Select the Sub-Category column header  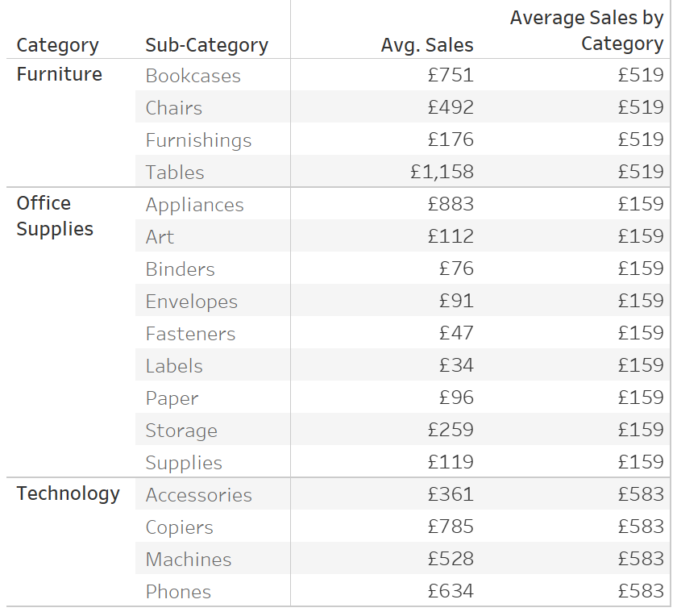(x=206, y=45)
